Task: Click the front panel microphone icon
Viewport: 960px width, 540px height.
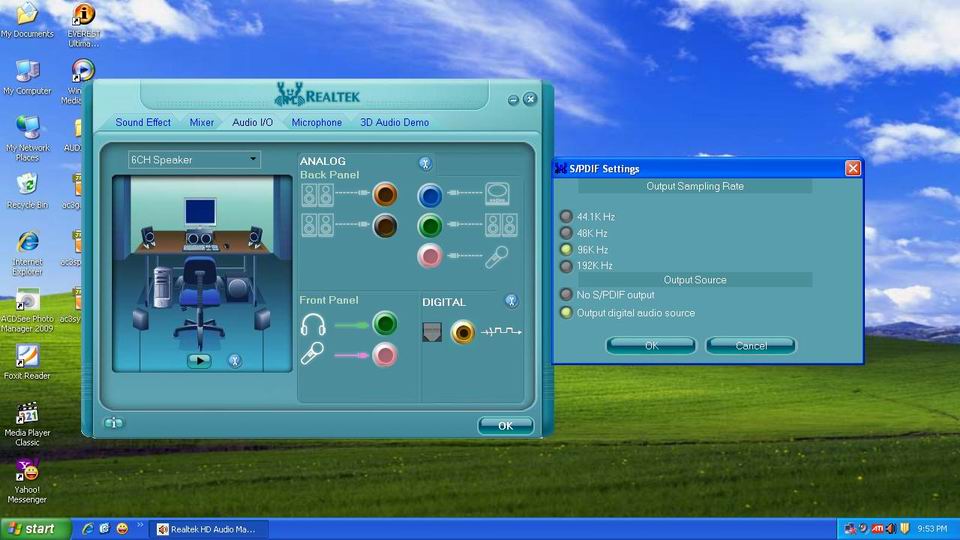Action: [312, 354]
